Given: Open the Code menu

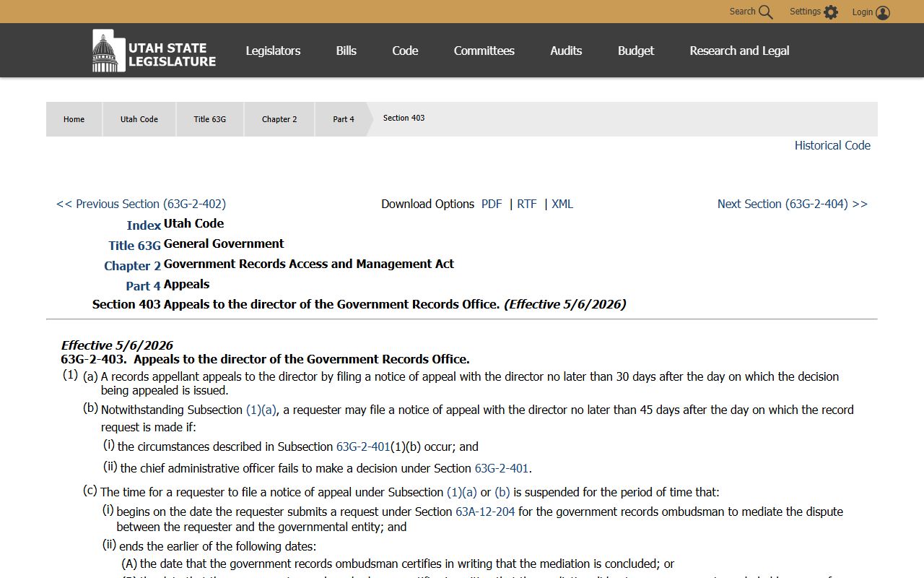Looking at the screenshot, I should click(405, 51).
